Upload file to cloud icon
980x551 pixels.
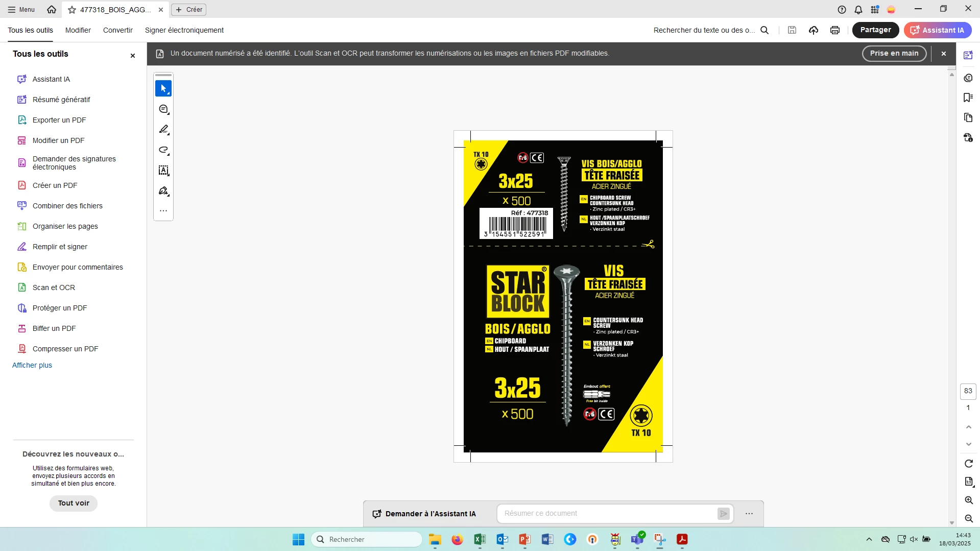coord(814,30)
